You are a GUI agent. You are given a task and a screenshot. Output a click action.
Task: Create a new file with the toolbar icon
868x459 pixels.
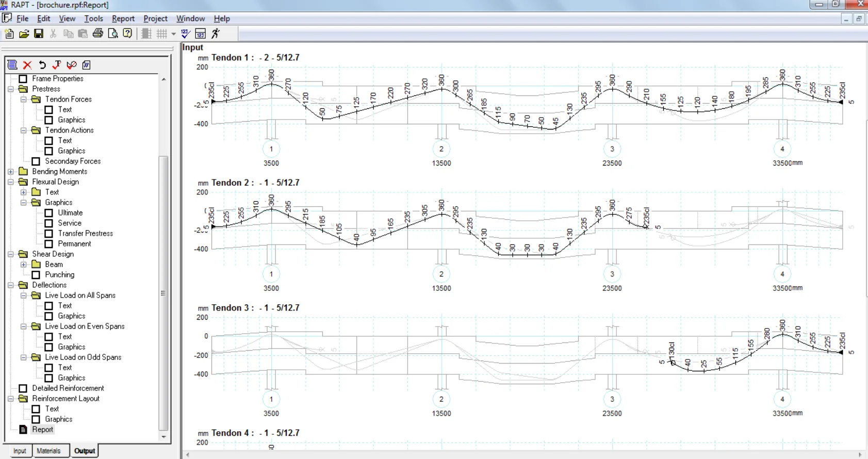9,34
